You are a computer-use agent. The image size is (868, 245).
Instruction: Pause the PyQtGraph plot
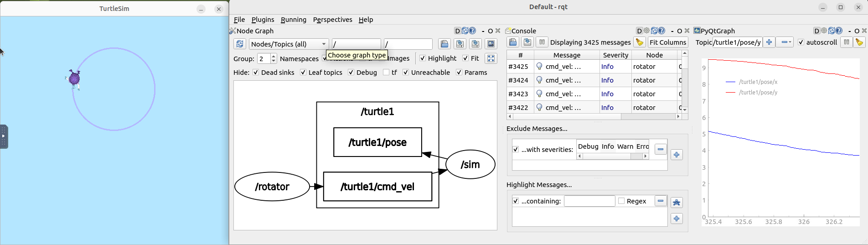point(847,42)
